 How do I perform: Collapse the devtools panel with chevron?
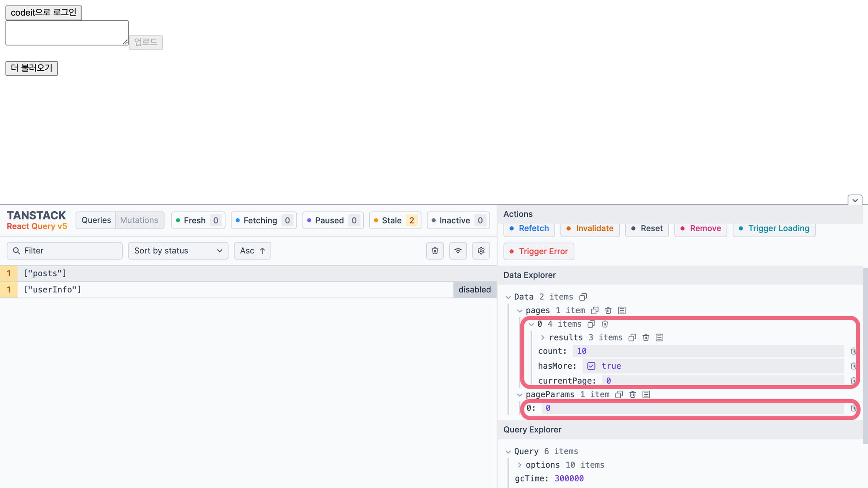tap(855, 200)
